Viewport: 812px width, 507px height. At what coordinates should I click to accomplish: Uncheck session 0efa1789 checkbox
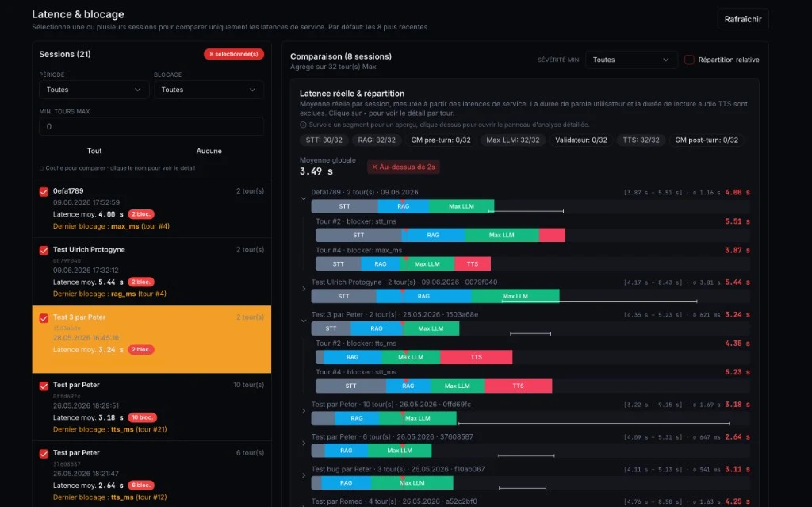[44, 192]
